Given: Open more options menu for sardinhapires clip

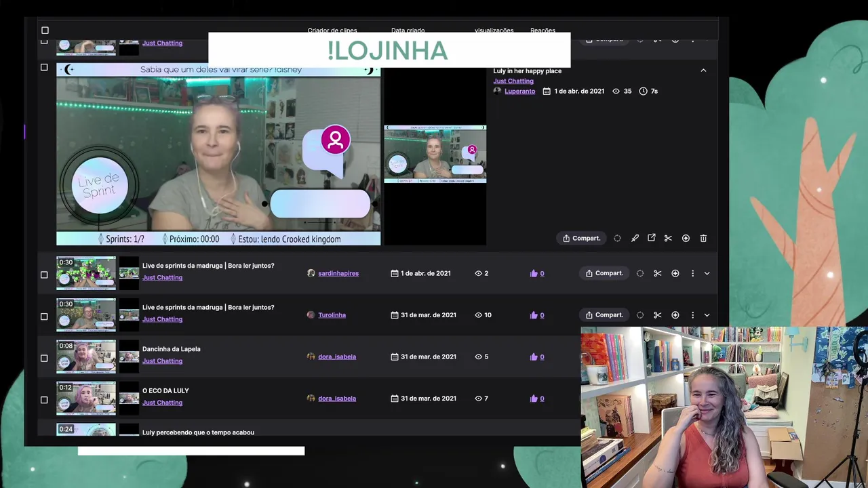Looking at the screenshot, I should point(692,273).
